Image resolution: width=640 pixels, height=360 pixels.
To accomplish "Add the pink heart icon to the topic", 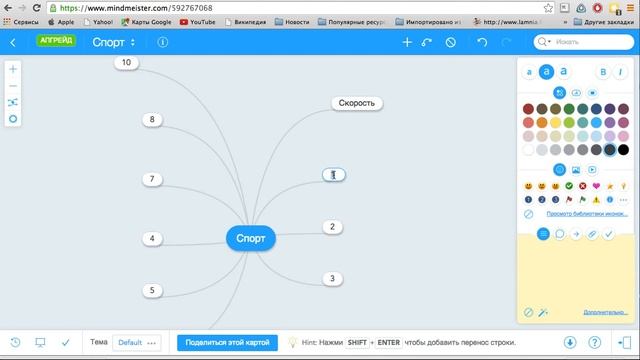I will pos(596,186).
